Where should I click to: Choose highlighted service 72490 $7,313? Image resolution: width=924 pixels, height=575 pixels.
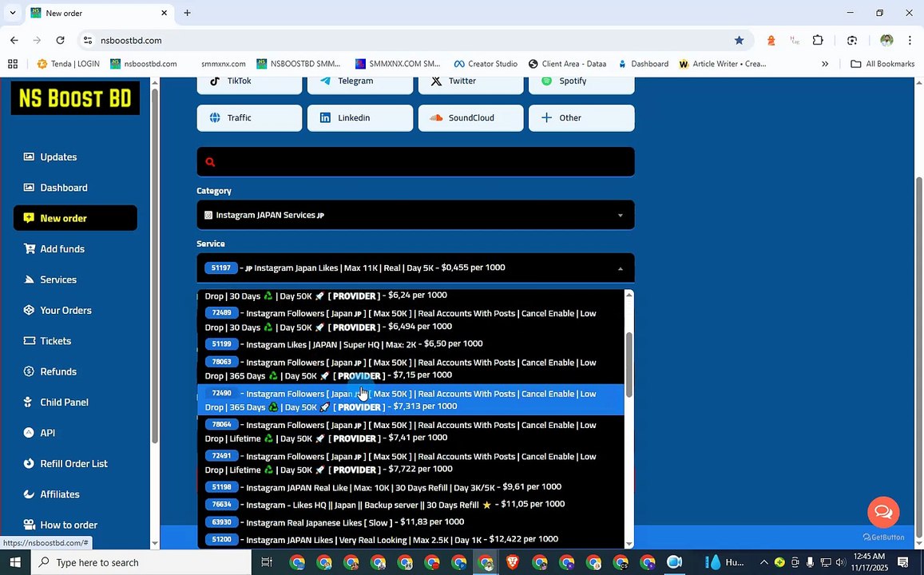410,399
